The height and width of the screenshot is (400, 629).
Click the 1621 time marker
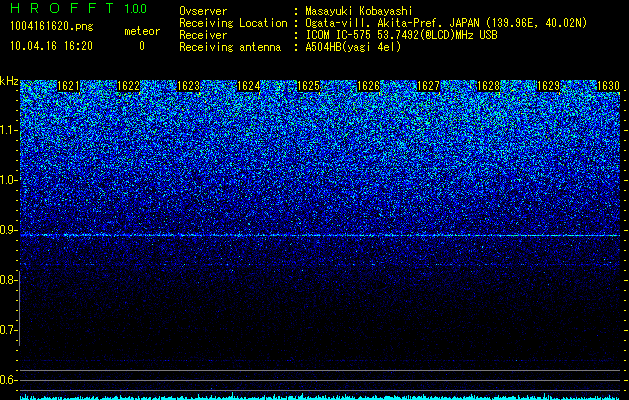pos(68,86)
